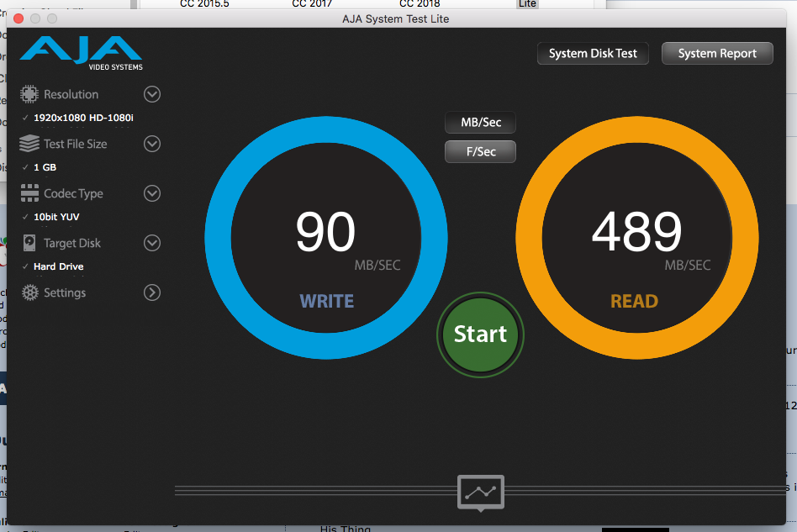Open the graph view icon at bottom
This screenshot has height=532, width=797.
point(480,492)
